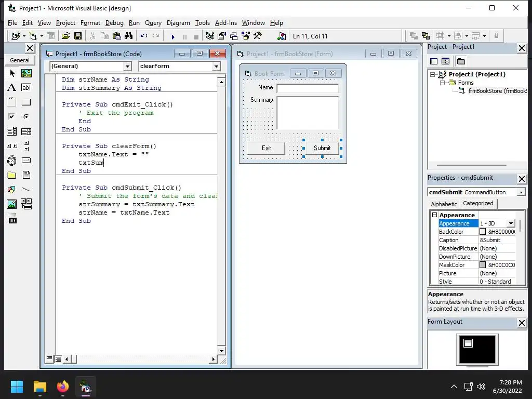Image resolution: width=532 pixels, height=399 pixels.
Task: Click the BackColor color swatch
Action: click(483, 232)
